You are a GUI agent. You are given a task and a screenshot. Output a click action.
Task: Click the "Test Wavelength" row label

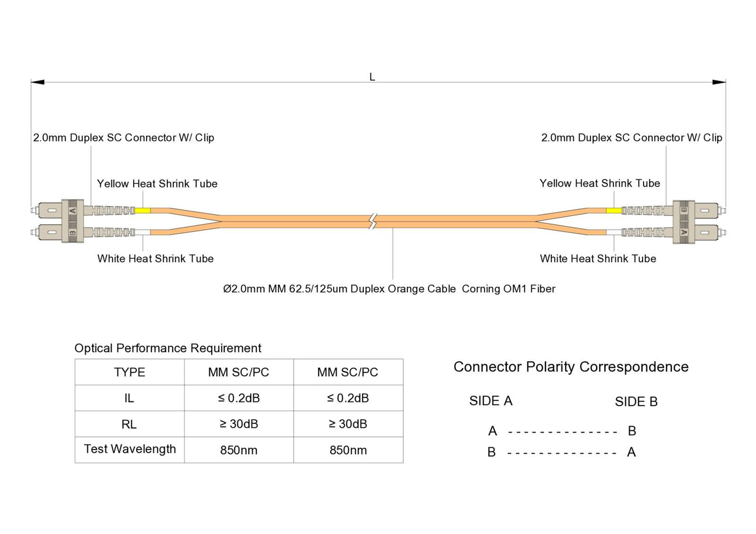[130, 449]
